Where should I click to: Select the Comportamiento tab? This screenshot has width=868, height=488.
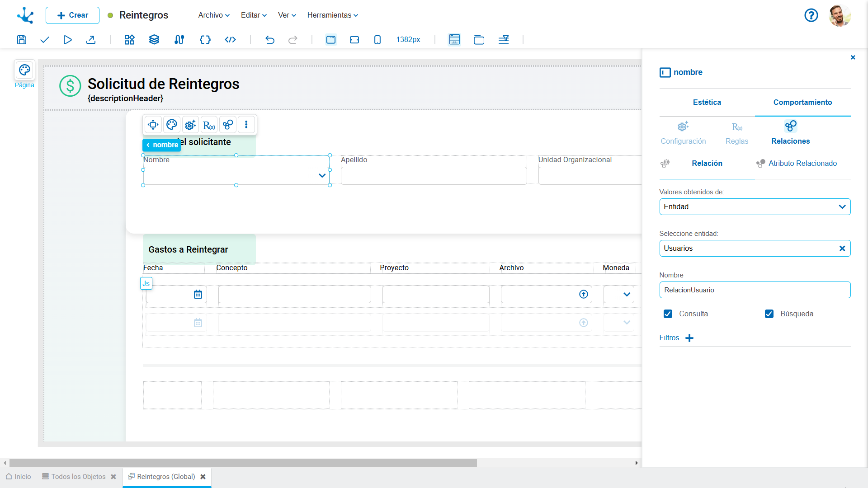802,103
